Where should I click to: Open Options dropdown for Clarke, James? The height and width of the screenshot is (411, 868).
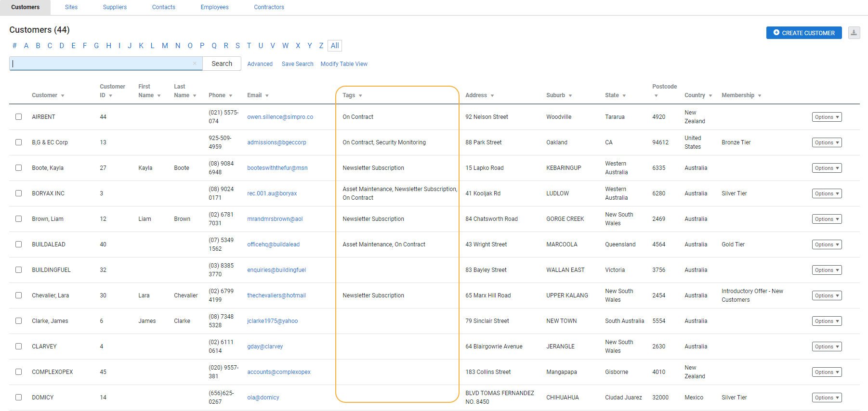tap(827, 321)
